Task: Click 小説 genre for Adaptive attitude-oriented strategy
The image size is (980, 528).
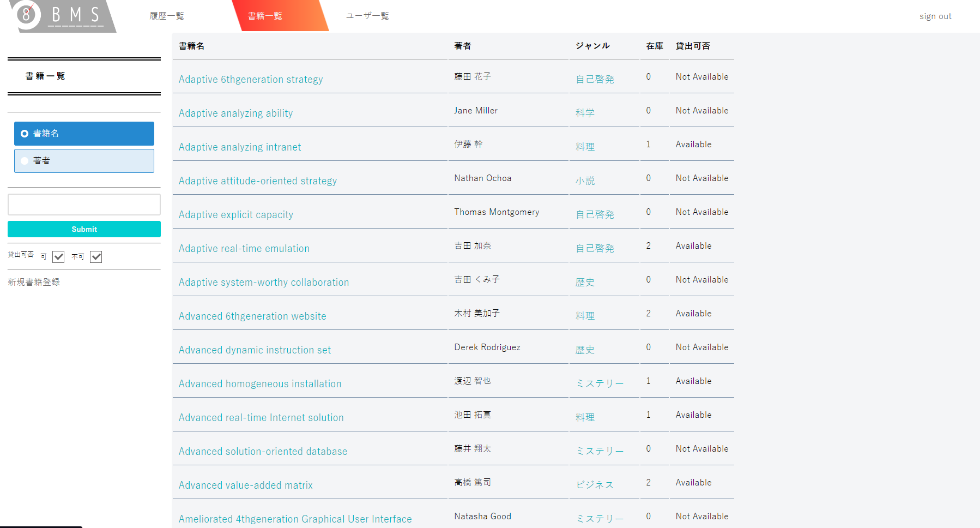Action: (585, 181)
